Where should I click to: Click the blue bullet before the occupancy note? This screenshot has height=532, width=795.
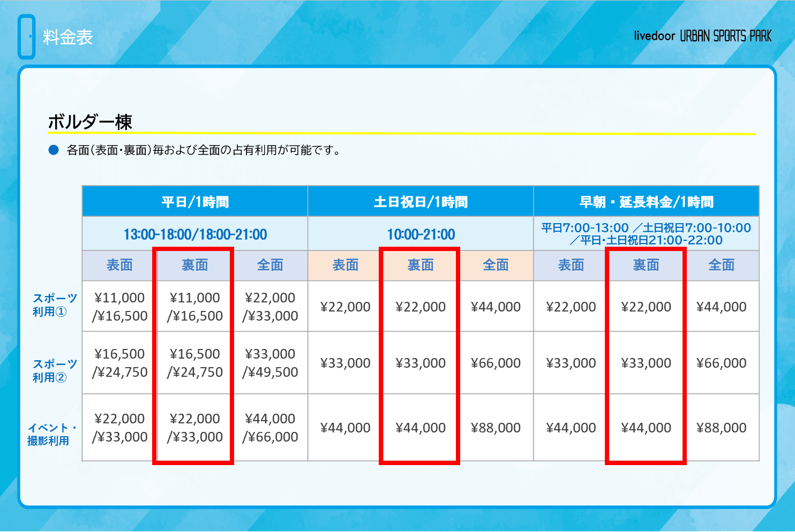pos(54,150)
